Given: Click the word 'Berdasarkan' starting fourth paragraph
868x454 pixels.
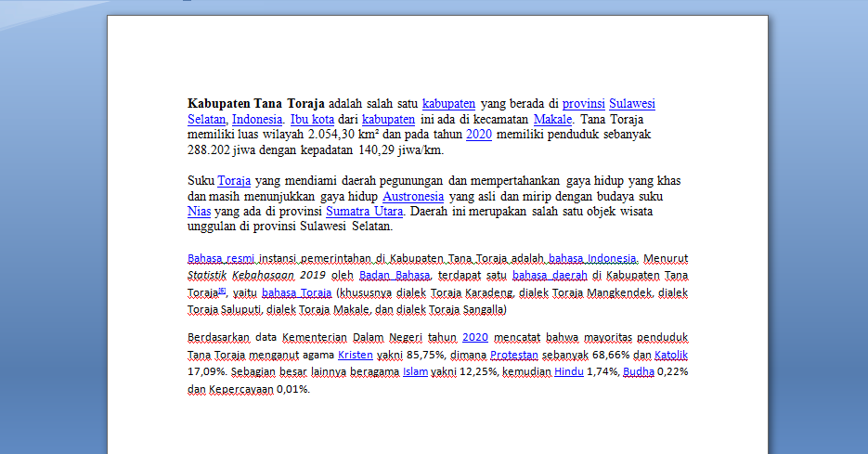Looking at the screenshot, I should coord(219,337).
